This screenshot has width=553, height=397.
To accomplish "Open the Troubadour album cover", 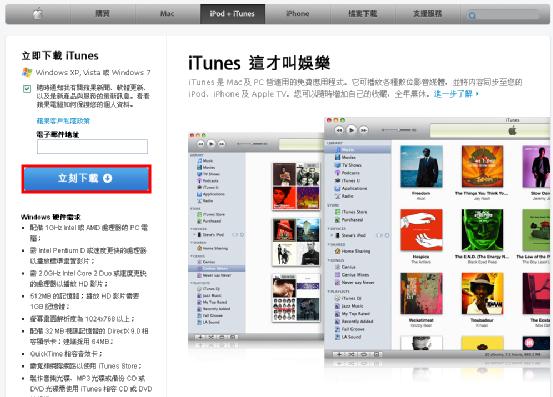I will (482, 293).
